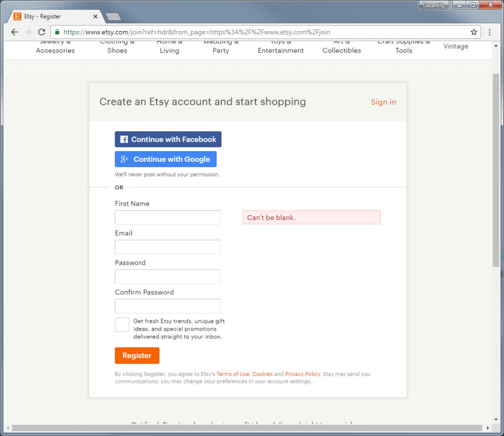Viewport: 504px width, 436px height.
Task: Click the horizontal scrollbar right arrow
Action: pyautogui.click(x=488, y=428)
